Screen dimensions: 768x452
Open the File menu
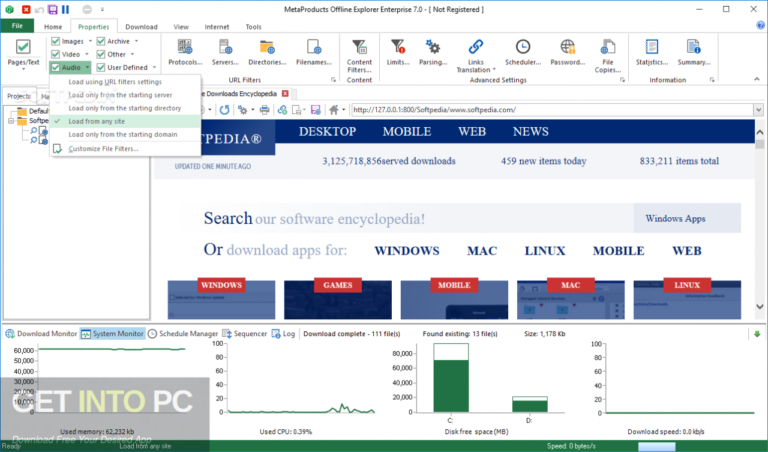point(17,26)
